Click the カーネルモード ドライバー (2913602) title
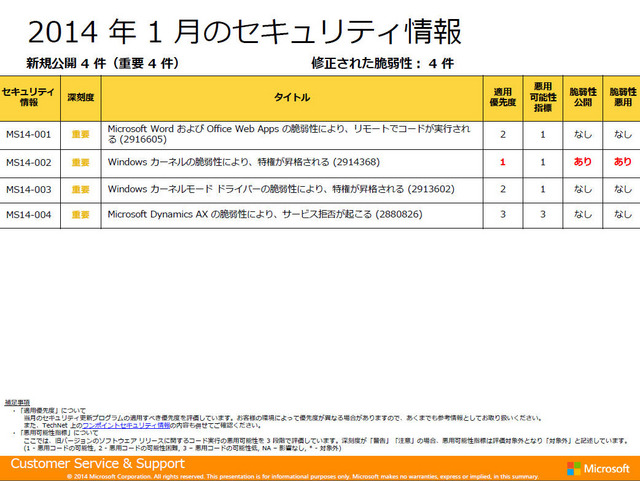Screen dimensions: 640x481 click(x=281, y=189)
